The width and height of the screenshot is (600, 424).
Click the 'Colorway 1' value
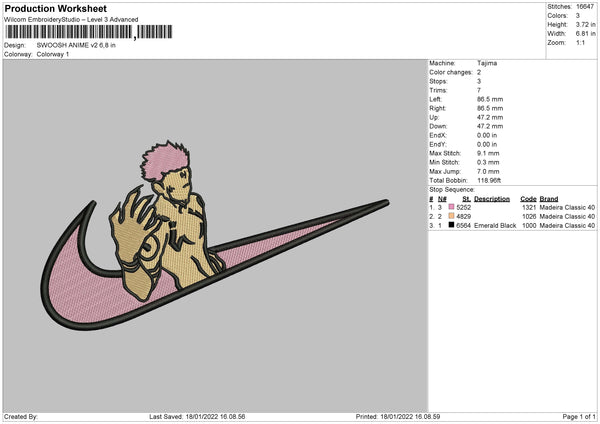point(53,54)
